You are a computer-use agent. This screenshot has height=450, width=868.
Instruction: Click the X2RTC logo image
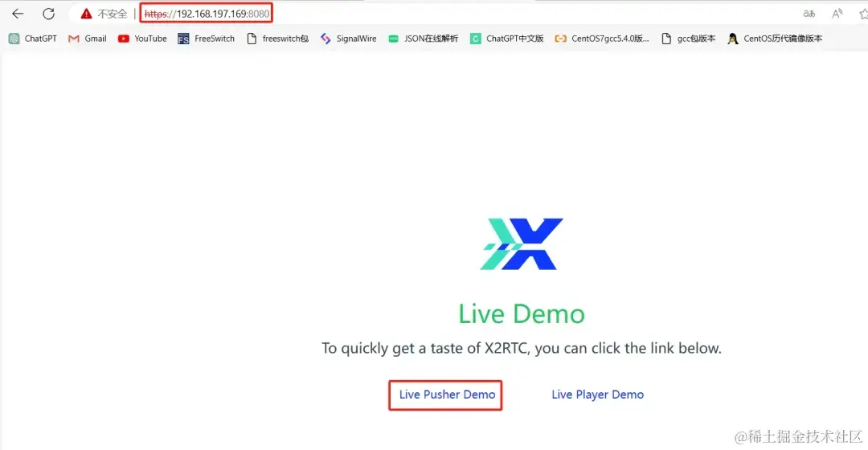(x=522, y=244)
